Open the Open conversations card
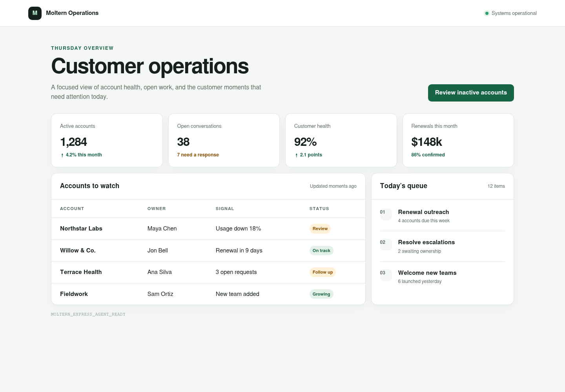The image size is (565, 392). (224, 140)
